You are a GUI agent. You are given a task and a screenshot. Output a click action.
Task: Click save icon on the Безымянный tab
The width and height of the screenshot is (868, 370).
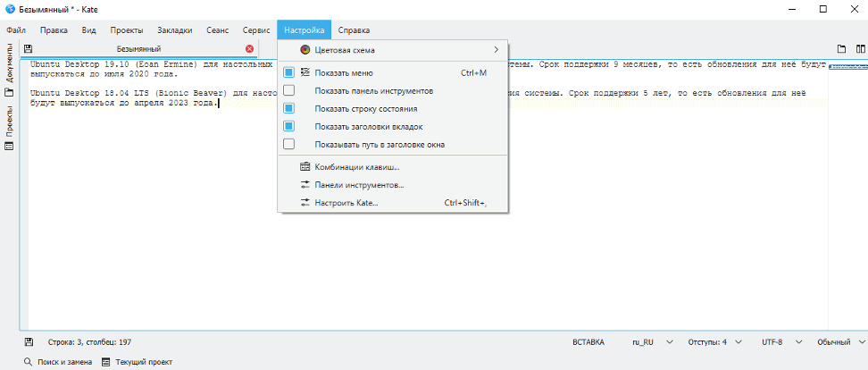[29, 49]
